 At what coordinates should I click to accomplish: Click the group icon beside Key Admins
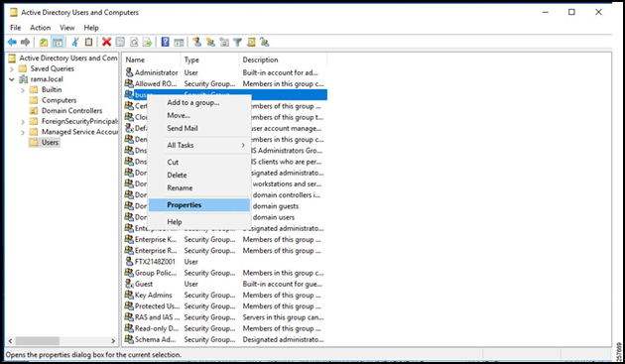[129, 295]
